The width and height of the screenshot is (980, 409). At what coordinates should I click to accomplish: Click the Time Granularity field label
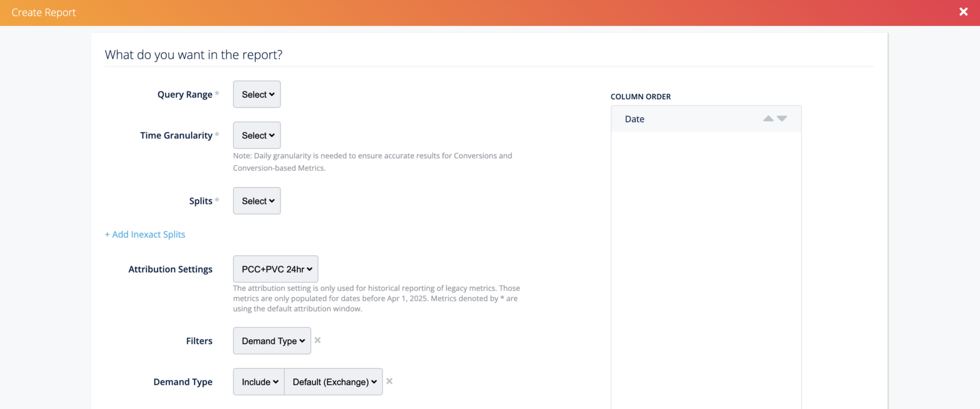click(176, 136)
